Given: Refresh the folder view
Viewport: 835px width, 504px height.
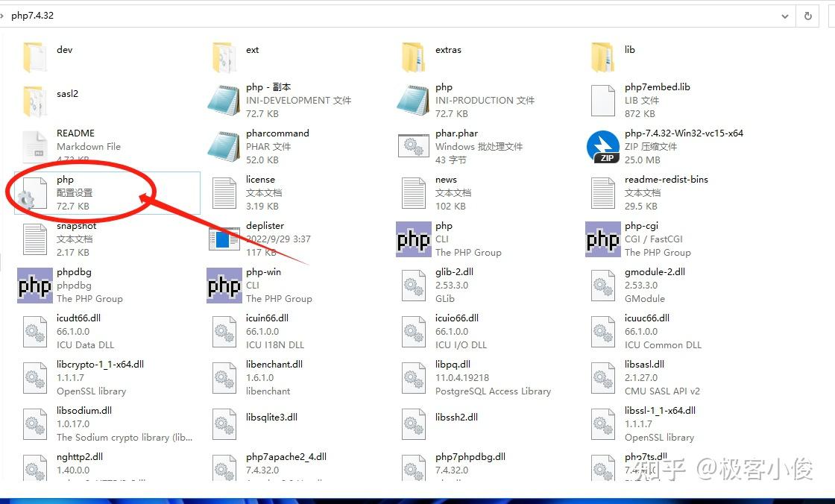Looking at the screenshot, I should click(808, 15).
